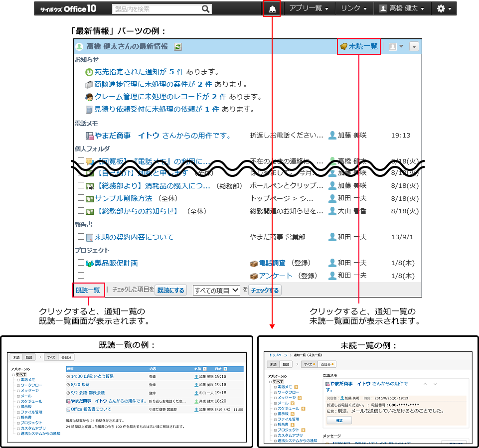
Task: Check the アンケート row checkbox
Action: point(81,275)
